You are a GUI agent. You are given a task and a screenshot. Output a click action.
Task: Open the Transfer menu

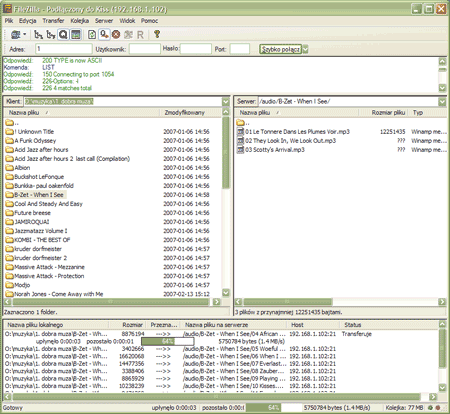coord(53,21)
